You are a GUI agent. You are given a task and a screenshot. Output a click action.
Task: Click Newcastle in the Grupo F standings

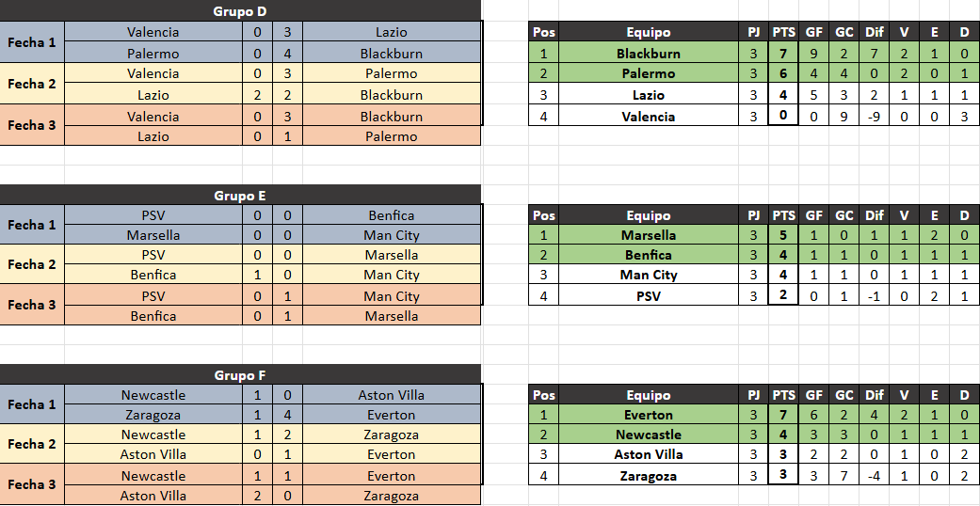coord(648,435)
